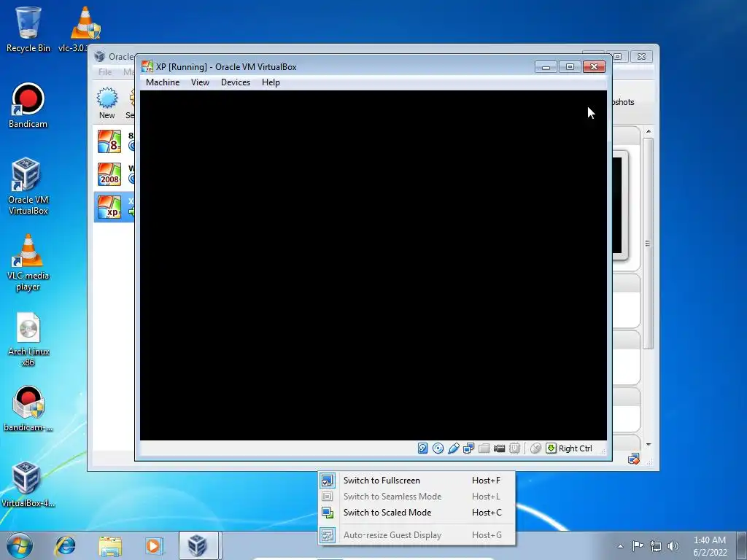
Task: Click the Manager details pane scrollbar thumb
Action: pos(648,244)
